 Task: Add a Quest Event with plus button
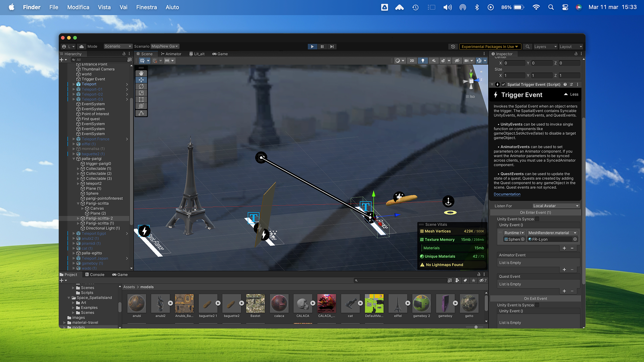pos(564,291)
